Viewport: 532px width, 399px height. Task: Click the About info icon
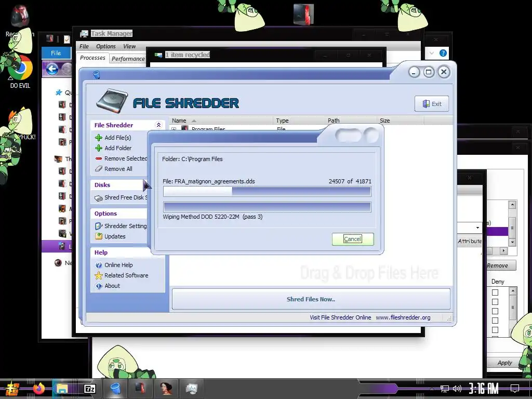99,286
